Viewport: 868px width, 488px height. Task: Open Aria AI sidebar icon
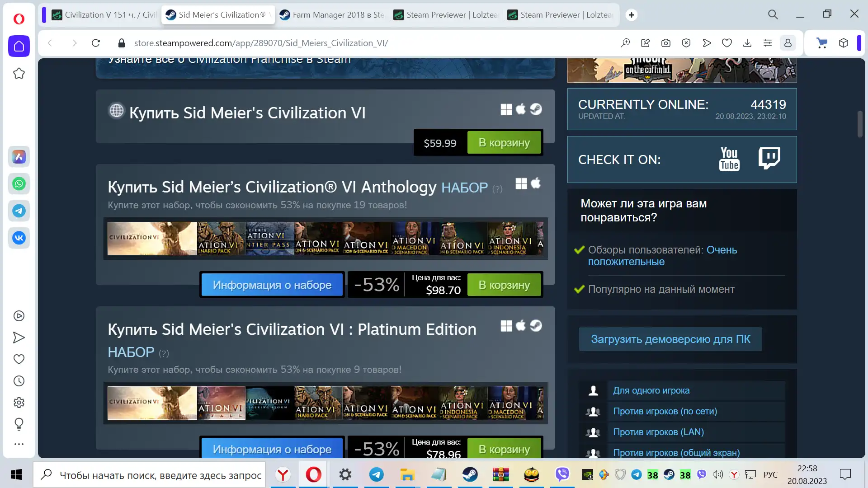pyautogui.click(x=19, y=157)
